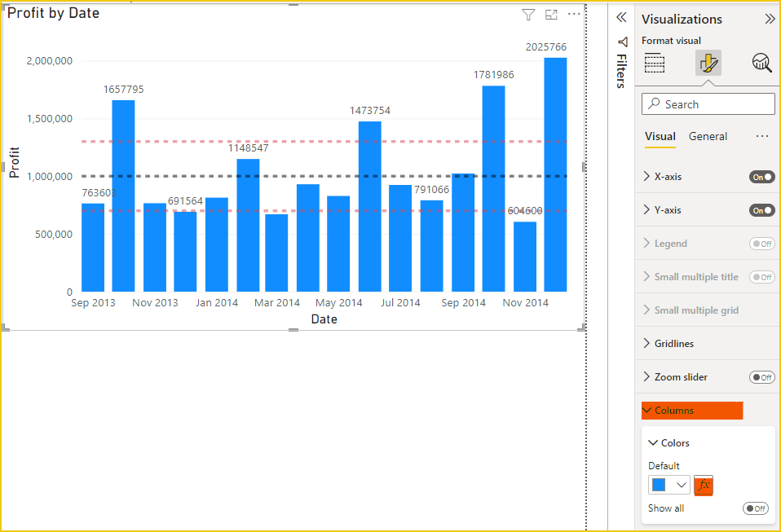The height and width of the screenshot is (532, 781).
Task: Open the chart's More options ellipsis
Action: 574,14
